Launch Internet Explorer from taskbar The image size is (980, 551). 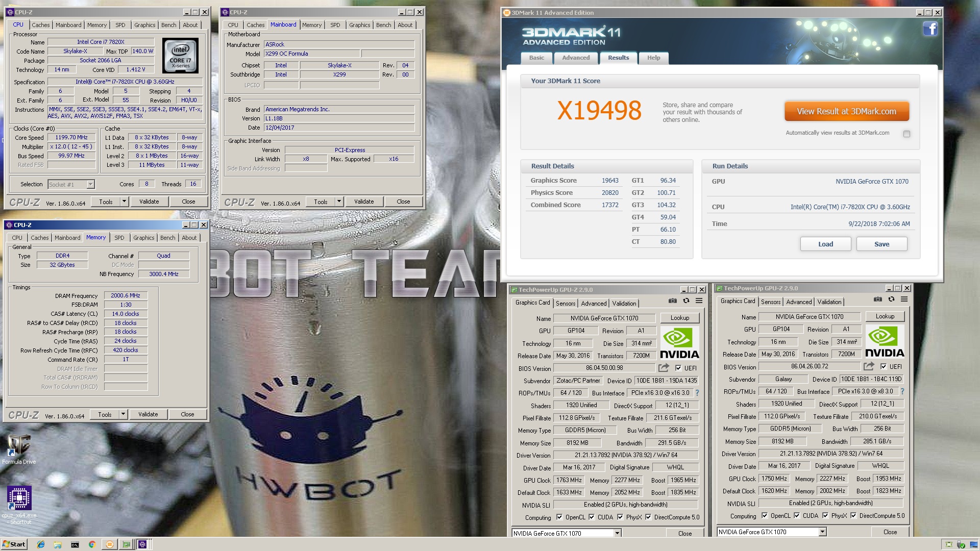click(41, 544)
